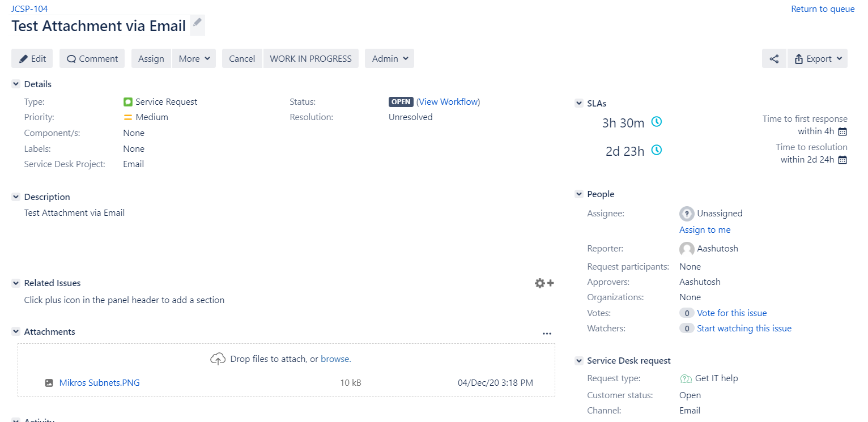This screenshot has width=868, height=422.
Task: Click the 10 kB file size
Action: point(351,383)
